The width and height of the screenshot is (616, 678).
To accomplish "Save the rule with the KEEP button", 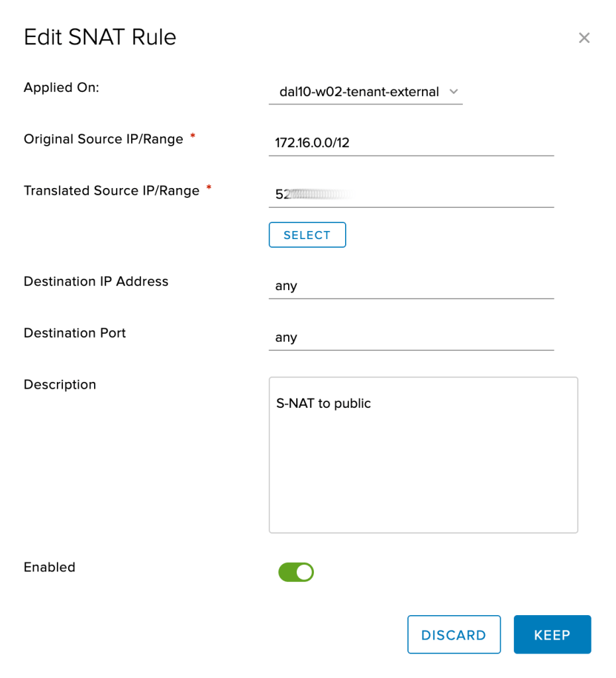I will pos(552,635).
